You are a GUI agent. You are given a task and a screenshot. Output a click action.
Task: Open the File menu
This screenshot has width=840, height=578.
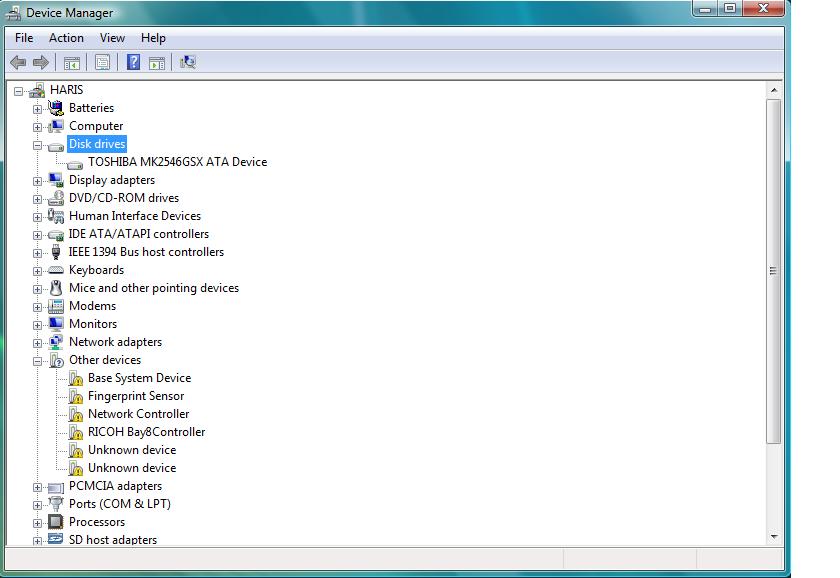pyautogui.click(x=24, y=38)
